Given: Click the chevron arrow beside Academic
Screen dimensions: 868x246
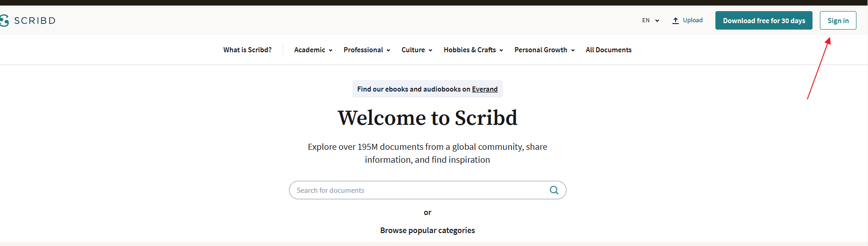Looking at the screenshot, I should 331,50.
